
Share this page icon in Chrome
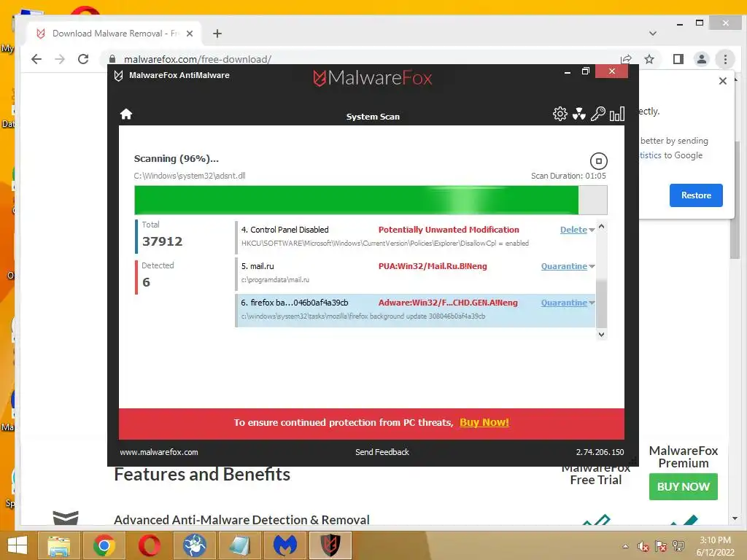(x=626, y=59)
